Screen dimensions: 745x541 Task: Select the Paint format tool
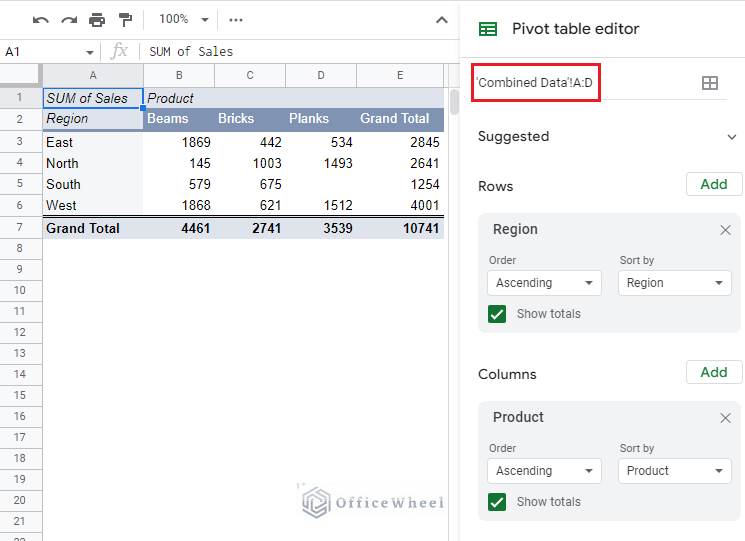[125, 20]
